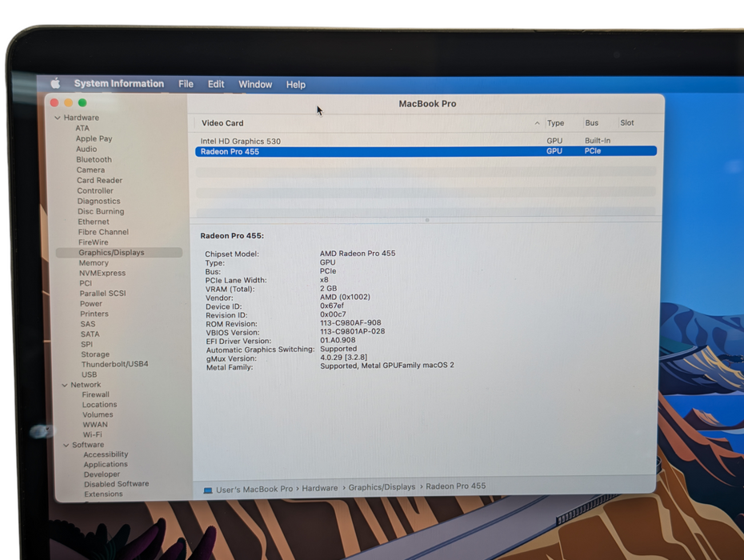The height and width of the screenshot is (560, 744).
Task: Open the System Information menu
Action: [x=118, y=83]
